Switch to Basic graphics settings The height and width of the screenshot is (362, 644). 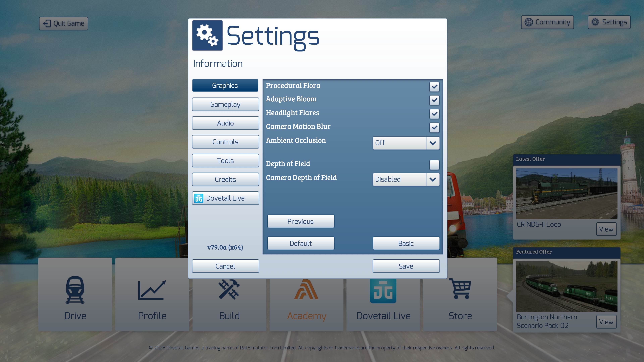(x=406, y=243)
